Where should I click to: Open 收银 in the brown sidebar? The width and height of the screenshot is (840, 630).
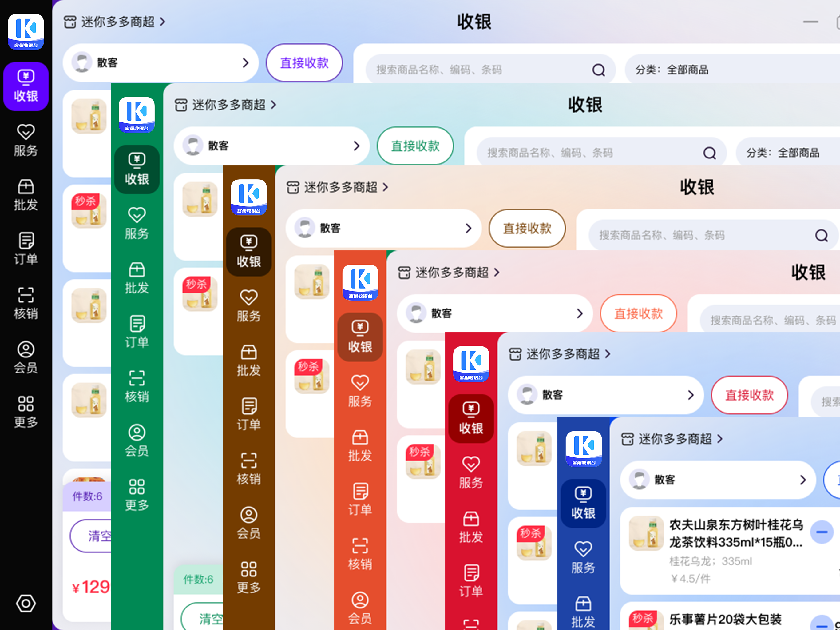pyautogui.click(x=249, y=252)
